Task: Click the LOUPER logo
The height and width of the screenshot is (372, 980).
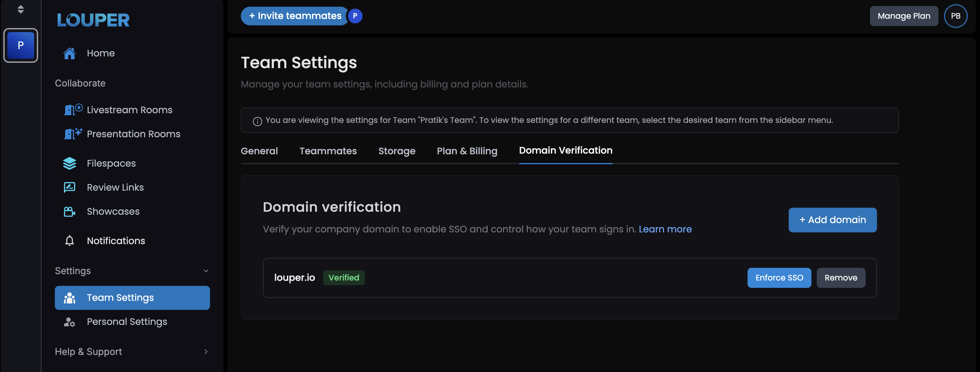Action: [93, 20]
